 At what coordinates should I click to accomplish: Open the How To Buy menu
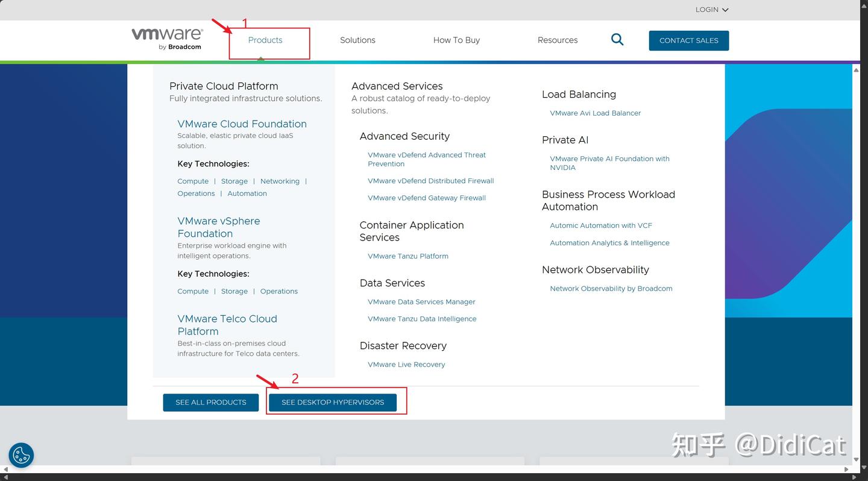click(x=456, y=40)
